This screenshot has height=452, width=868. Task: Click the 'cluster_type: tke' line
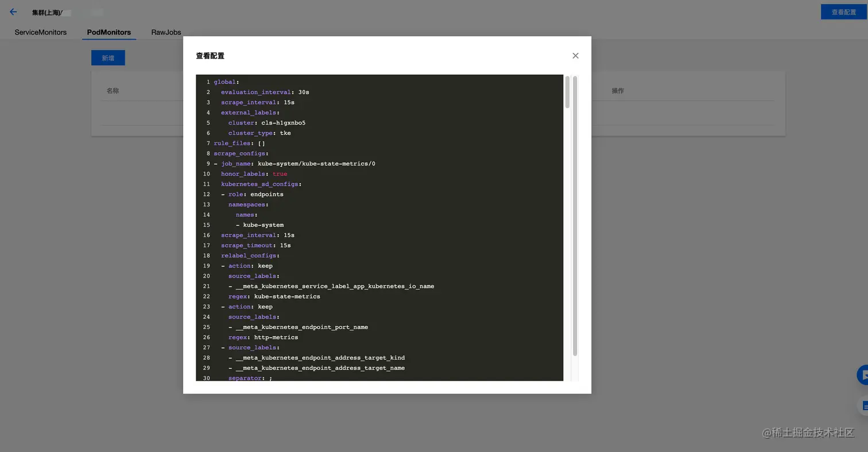pyautogui.click(x=259, y=133)
